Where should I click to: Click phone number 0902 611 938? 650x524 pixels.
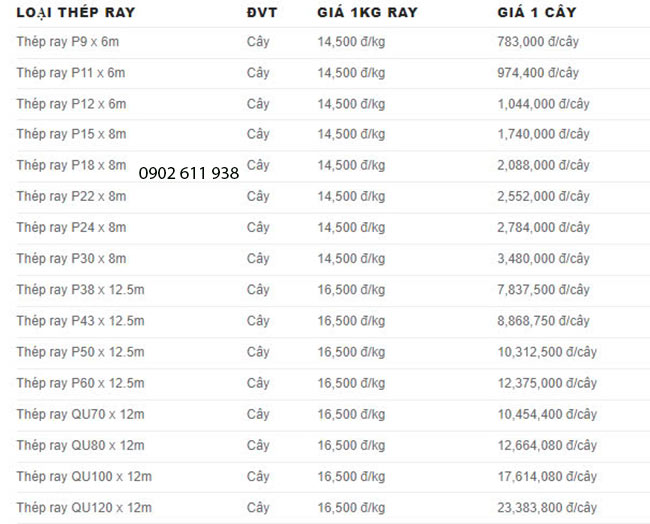coord(189,173)
